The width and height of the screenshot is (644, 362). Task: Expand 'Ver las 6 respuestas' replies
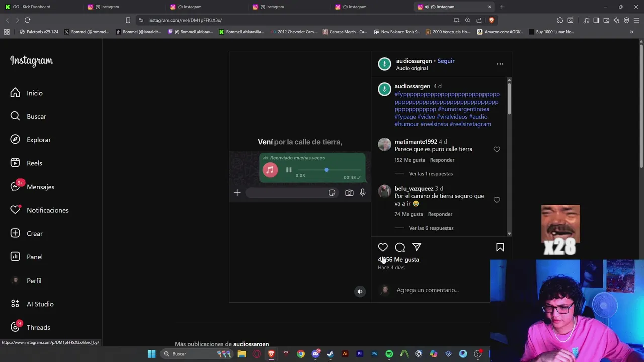click(431, 228)
